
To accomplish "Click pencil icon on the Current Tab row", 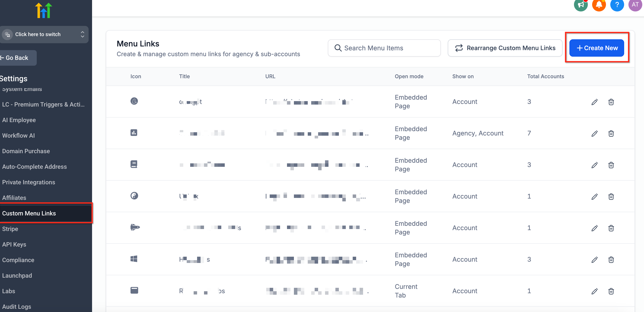I will point(595,291).
